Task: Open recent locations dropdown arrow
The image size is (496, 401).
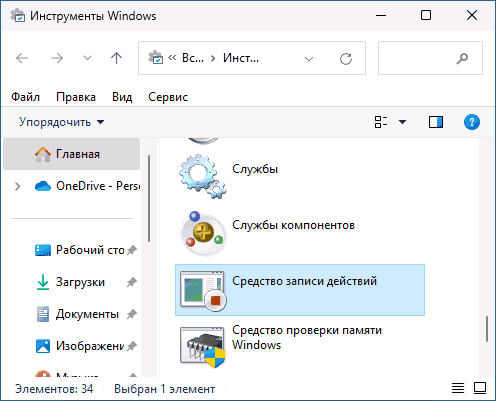Action: (87, 58)
